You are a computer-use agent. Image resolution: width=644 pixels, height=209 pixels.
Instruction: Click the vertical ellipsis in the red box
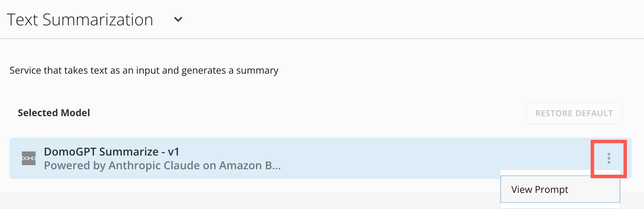click(608, 158)
